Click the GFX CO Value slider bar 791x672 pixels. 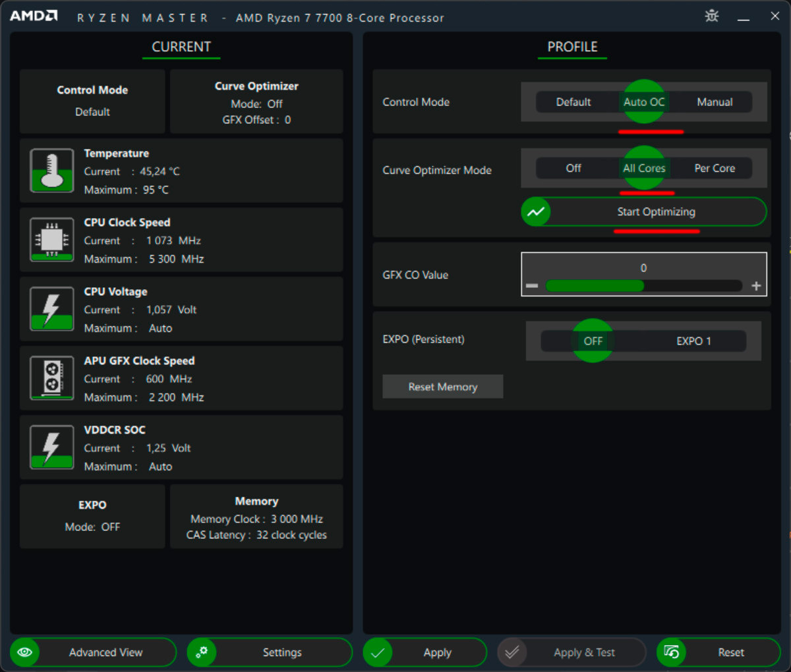coord(643,286)
